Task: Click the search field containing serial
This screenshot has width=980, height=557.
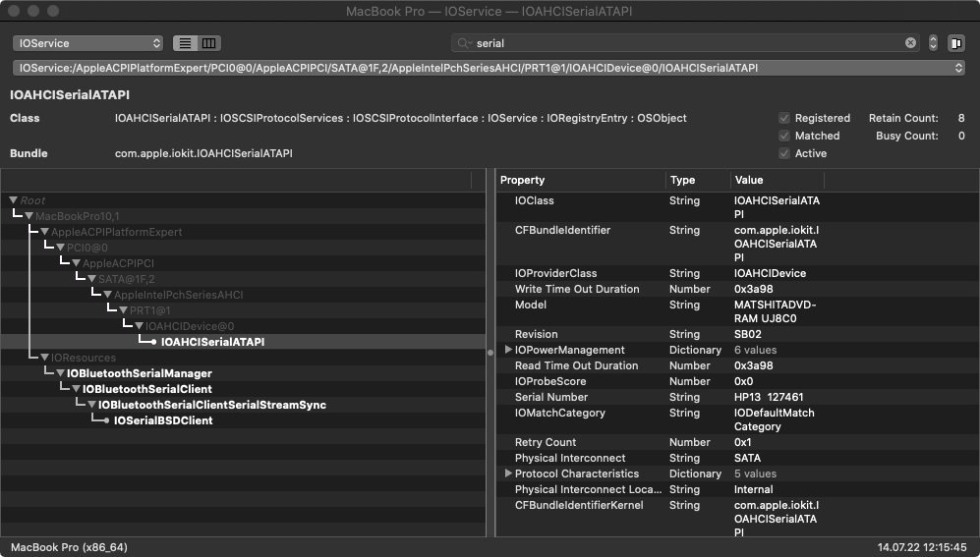Action: point(687,43)
